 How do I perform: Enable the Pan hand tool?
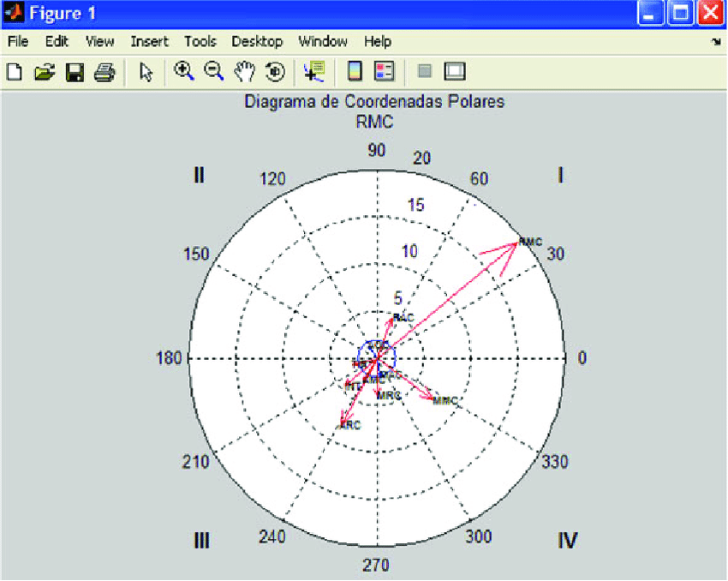pos(245,72)
